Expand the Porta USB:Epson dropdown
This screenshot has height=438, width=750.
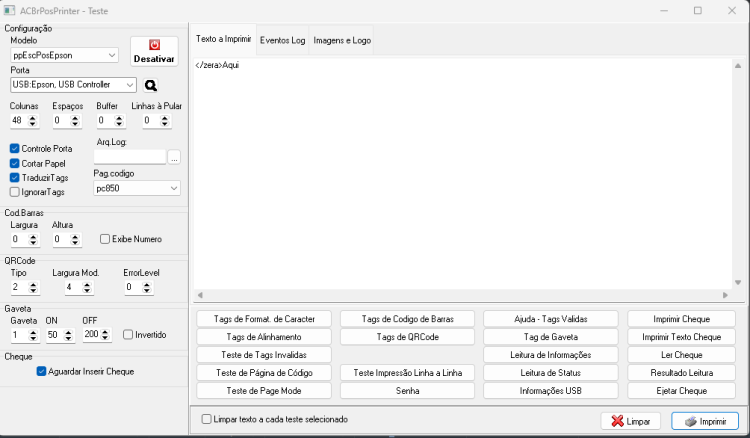coord(73,85)
